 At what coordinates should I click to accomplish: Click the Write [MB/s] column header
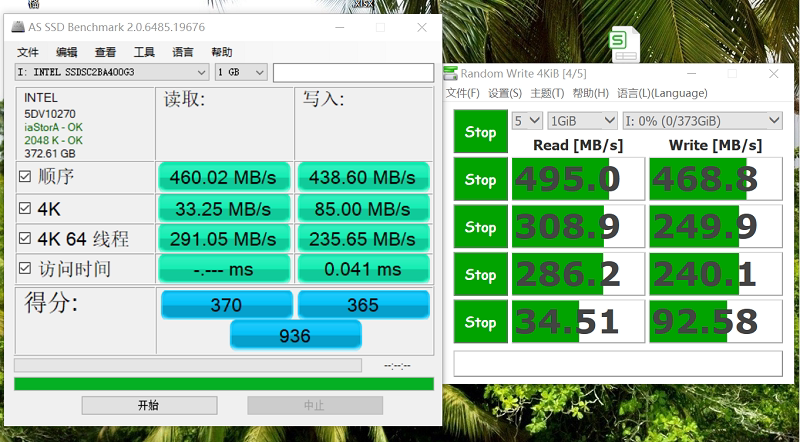coord(716,145)
